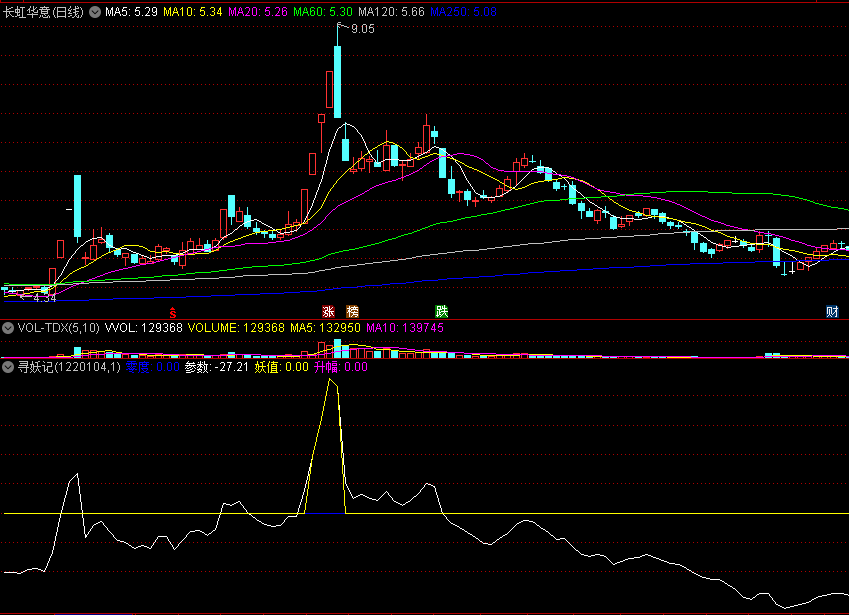The height and width of the screenshot is (615, 849).
Task: Click the 9.05 high price label
Action: click(363, 29)
